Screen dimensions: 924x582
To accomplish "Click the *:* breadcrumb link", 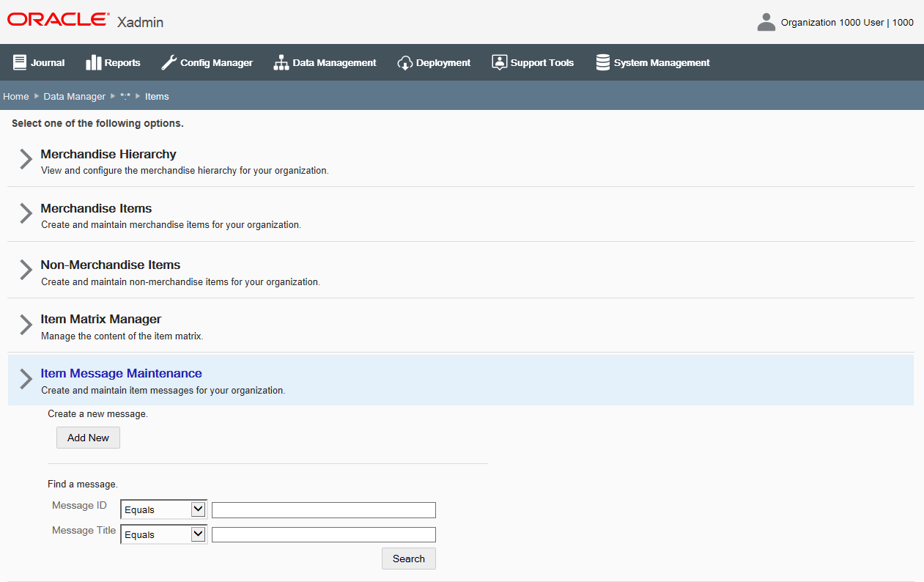I will click(x=125, y=96).
